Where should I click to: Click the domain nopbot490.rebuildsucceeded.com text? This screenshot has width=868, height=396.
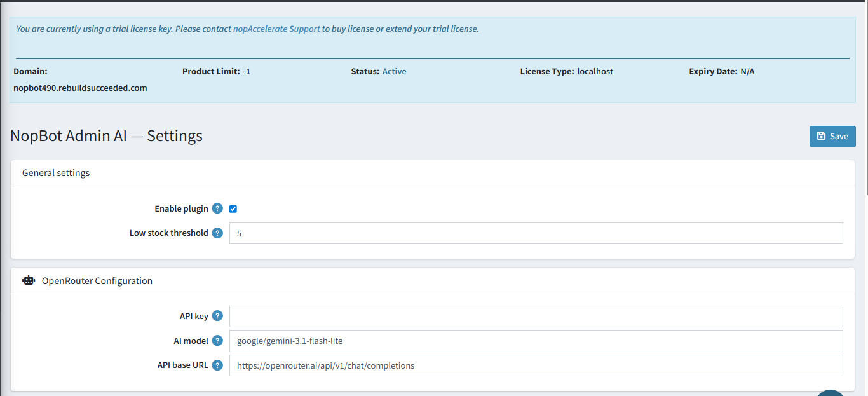tap(80, 88)
